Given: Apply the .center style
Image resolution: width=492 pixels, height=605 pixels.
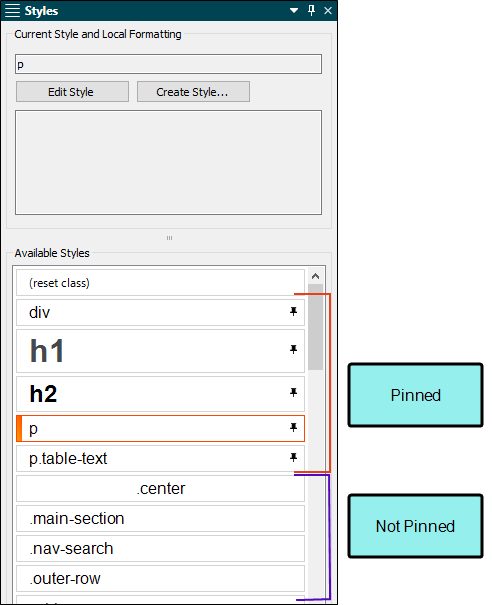Looking at the screenshot, I should tap(160, 488).
